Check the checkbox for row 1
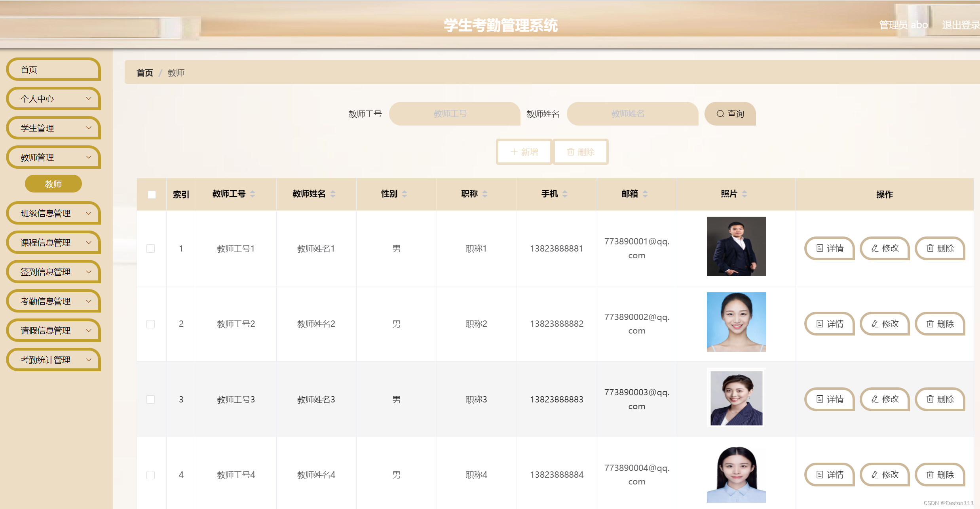This screenshot has height=509, width=980. (x=151, y=249)
